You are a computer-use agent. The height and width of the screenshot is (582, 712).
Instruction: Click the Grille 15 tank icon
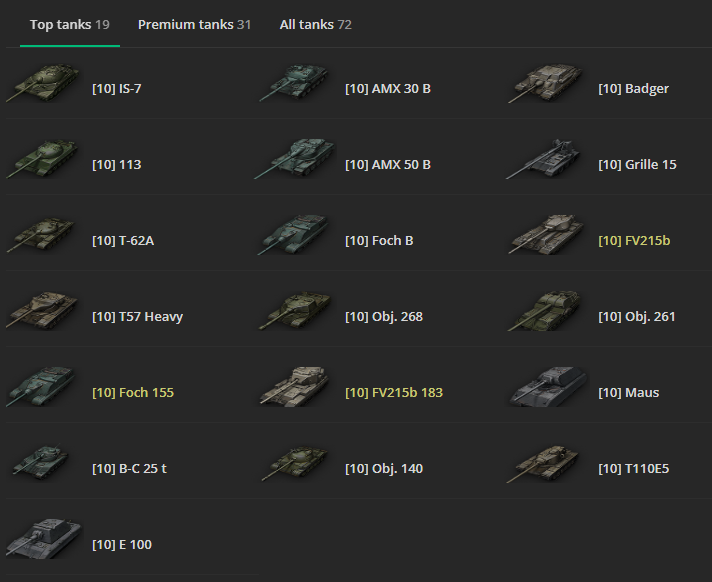[x=544, y=159]
